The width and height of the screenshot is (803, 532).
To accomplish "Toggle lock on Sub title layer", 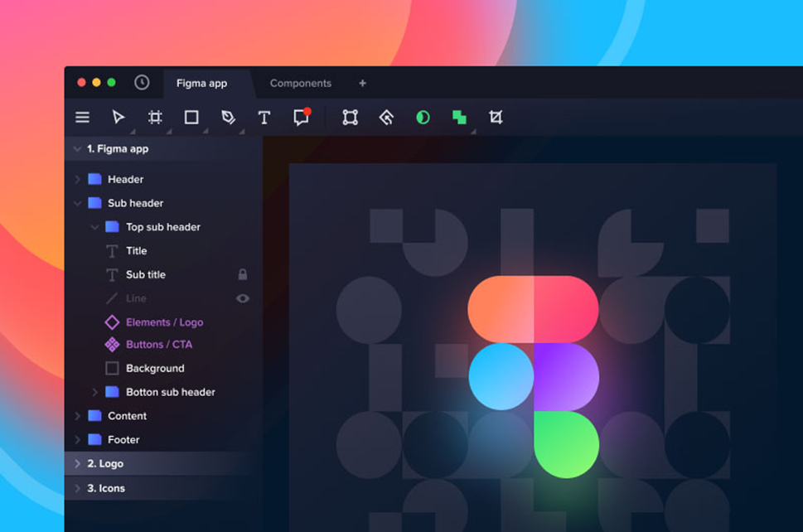I will click(243, 274).
